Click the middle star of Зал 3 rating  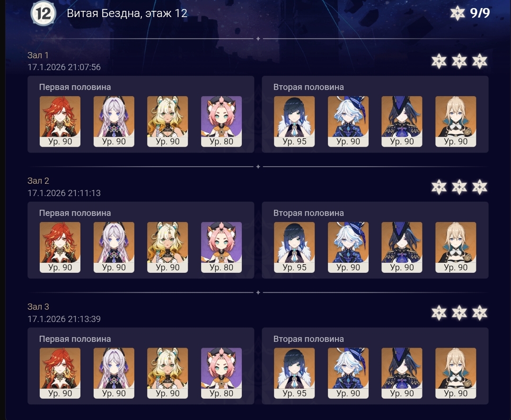459,313
